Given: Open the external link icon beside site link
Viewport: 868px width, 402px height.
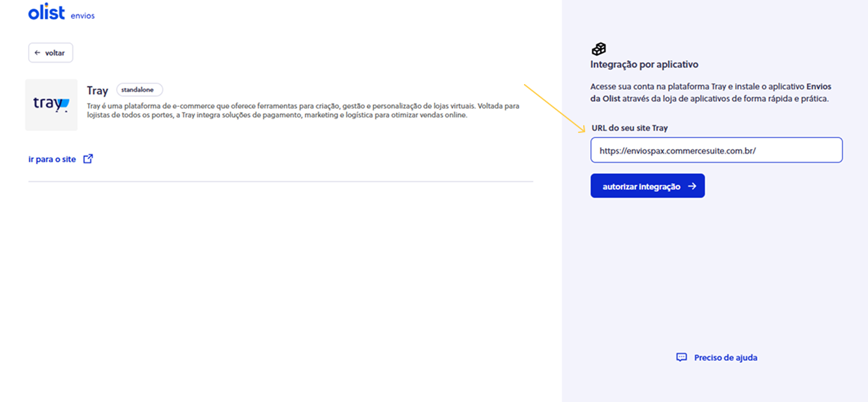Looking at the screenshot, I should [x=88, y=158].
